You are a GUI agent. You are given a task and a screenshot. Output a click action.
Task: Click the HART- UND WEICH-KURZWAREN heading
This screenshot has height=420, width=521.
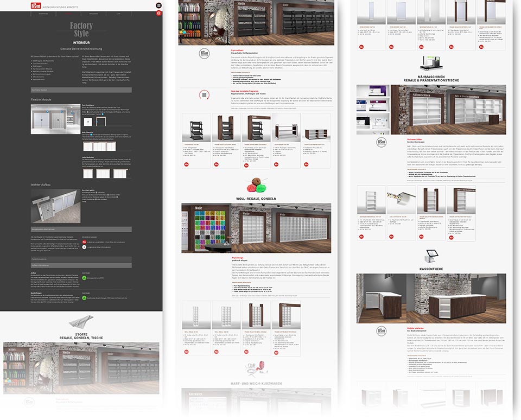256,384
